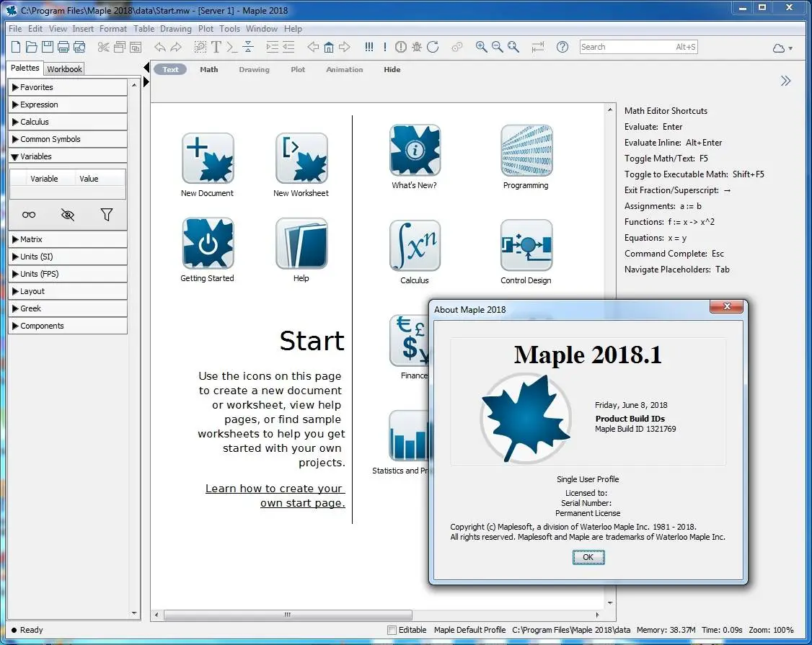Expand the Greek palette
The height and width of the screenshot is (645, 812).
pyautogui.click(x=68, y=308)
